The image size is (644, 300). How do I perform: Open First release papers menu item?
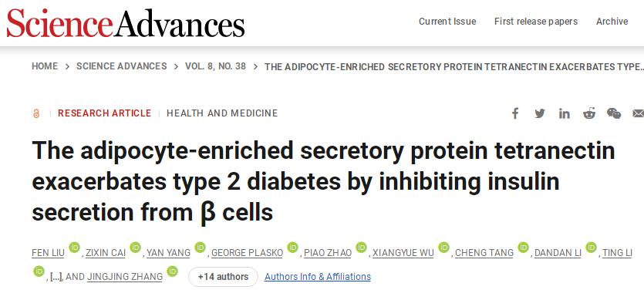(536, 22)
